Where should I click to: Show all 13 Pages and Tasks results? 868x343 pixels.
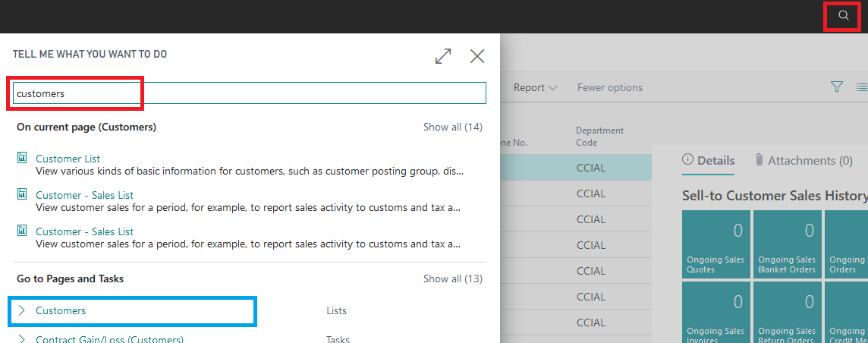pyautogui.click(x=453, y=278)
